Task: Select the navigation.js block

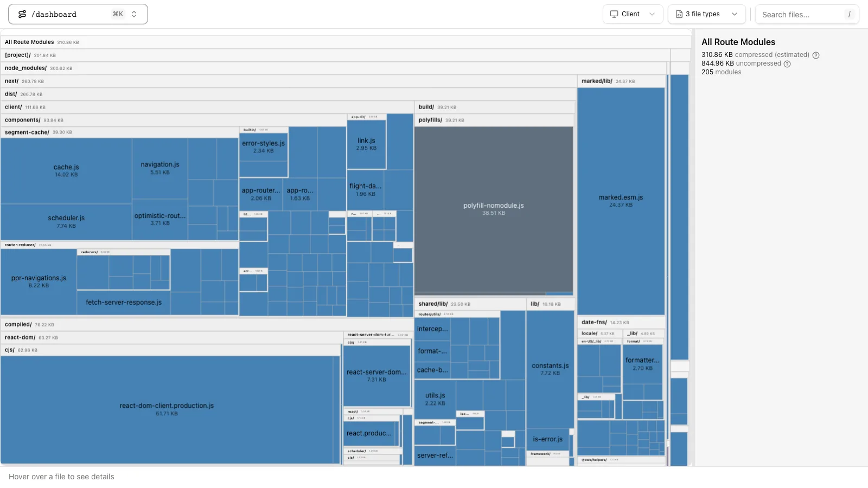Action: coord(160,168)
